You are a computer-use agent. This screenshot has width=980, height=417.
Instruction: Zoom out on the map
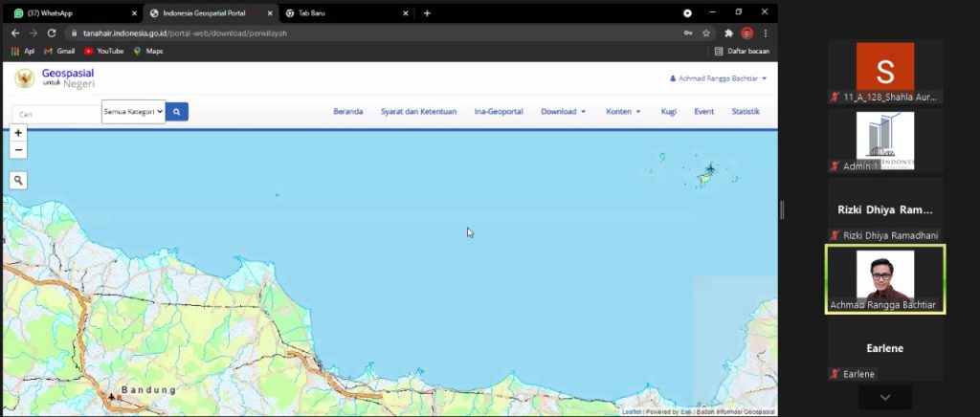coord(18,150)
